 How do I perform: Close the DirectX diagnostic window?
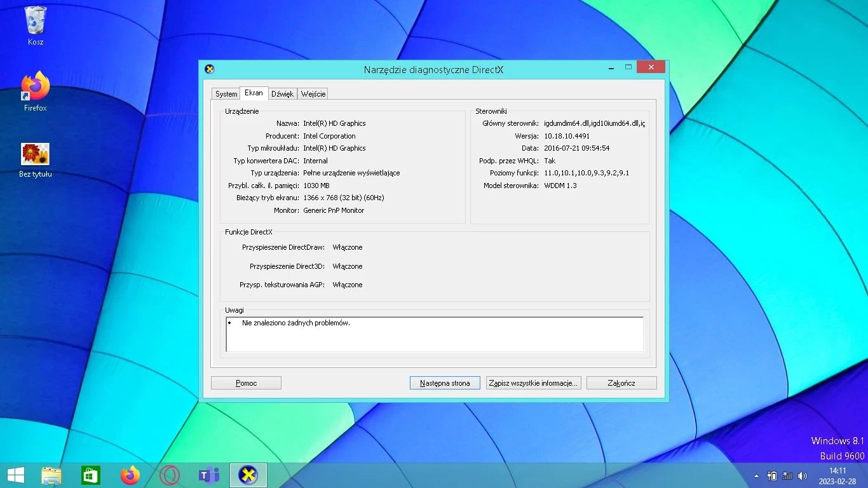651,67
